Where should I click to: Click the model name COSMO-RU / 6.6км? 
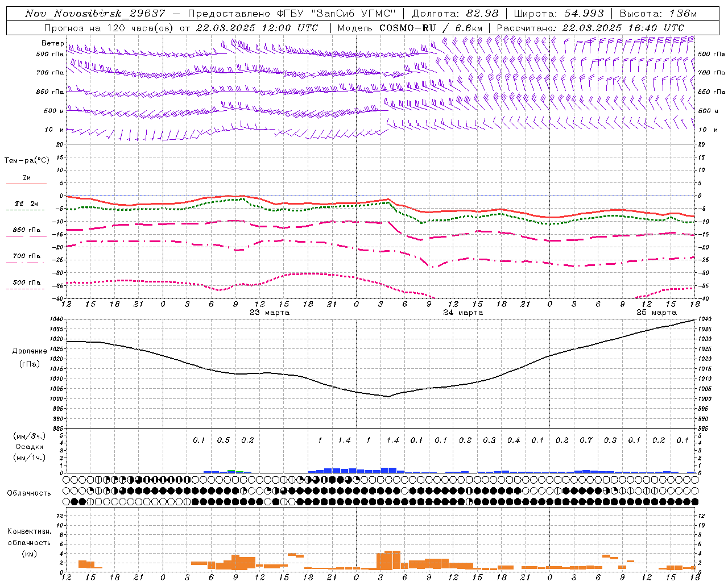pos(431,28)
